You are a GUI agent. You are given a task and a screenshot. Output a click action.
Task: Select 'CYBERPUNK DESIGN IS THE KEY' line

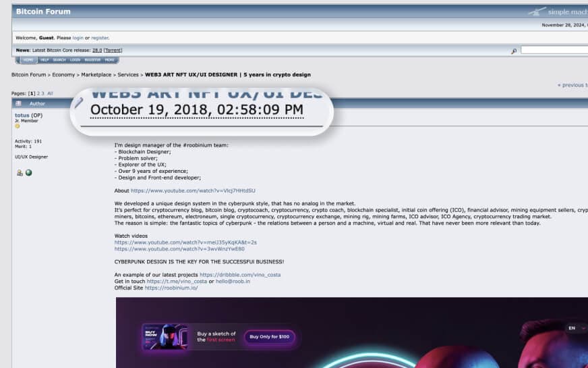[199, 262]
